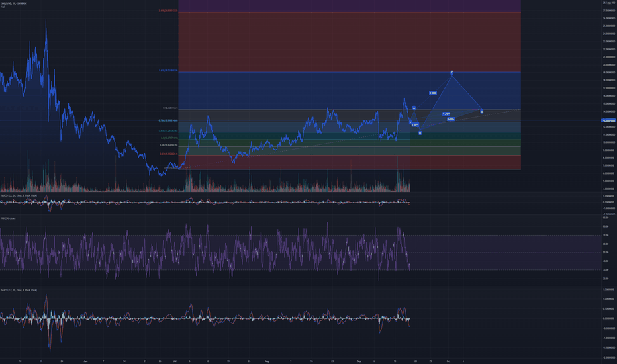Click the 0.5 Fibonacci level label
This screenshot has height=364, width=617.
coord(169,138)
